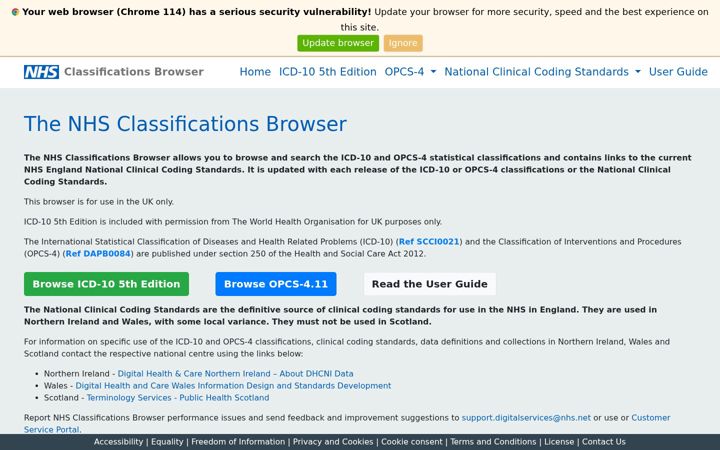The height and width of the screenshot is (450, 720).
Task: Click 'This browser is for use in the UK only.' text
Action: tap(99, 202)
